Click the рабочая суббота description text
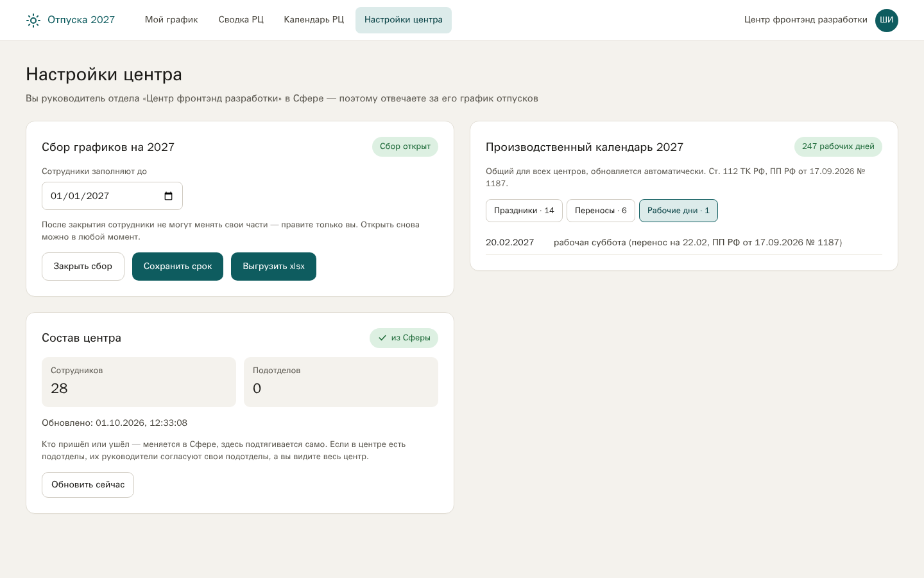Image resolution: width=924 pixels, height=578 pixels. [x=698, y=243]
